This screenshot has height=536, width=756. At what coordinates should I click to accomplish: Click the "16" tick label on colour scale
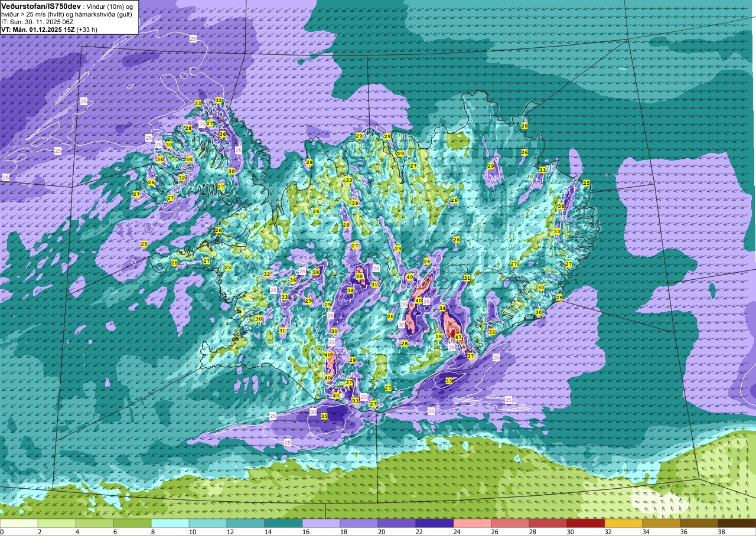click(x=306, y=532)
